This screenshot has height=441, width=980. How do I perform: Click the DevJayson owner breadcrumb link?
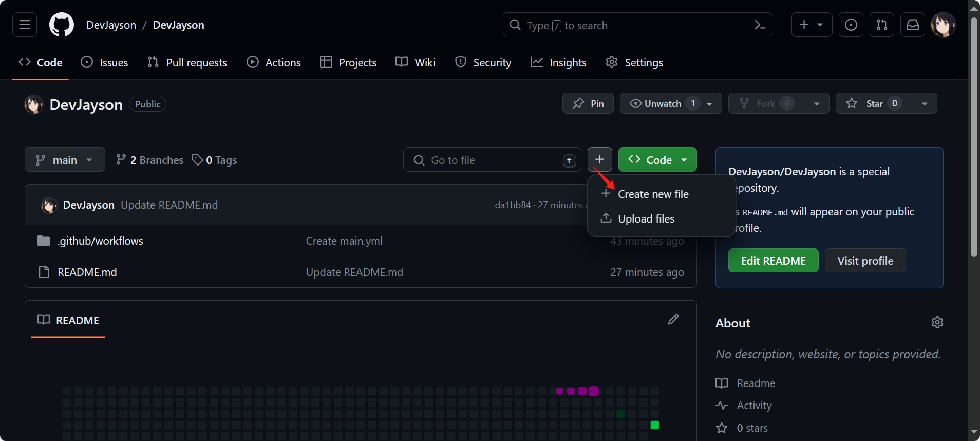[111, 25]
